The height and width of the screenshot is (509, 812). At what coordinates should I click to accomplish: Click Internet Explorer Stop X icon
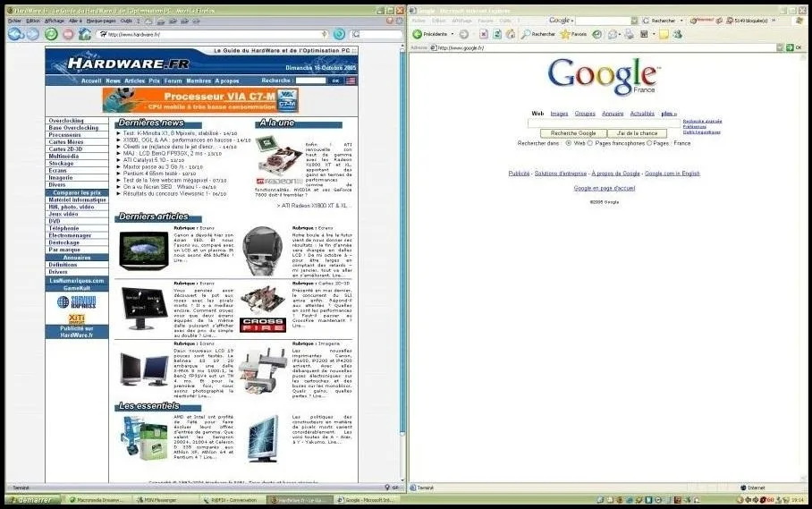click(x=483, y=34)
